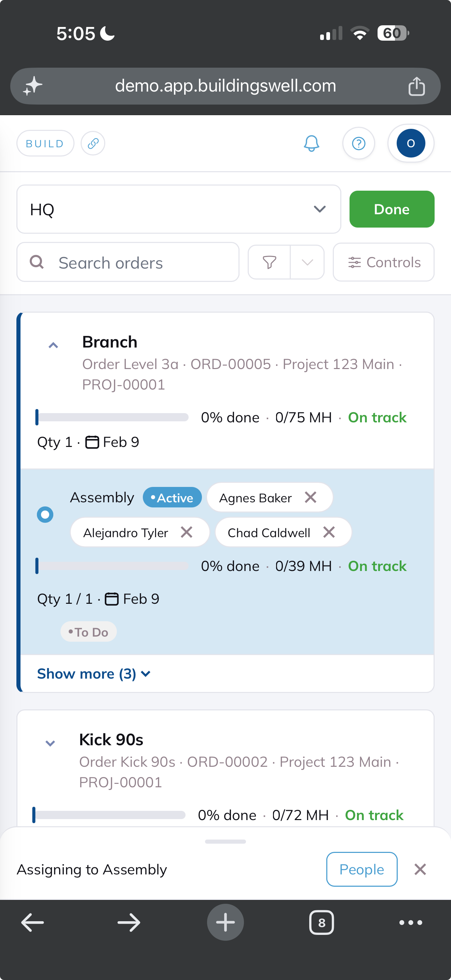Open browser tabs overview showing 8

[x=322, y=922]
